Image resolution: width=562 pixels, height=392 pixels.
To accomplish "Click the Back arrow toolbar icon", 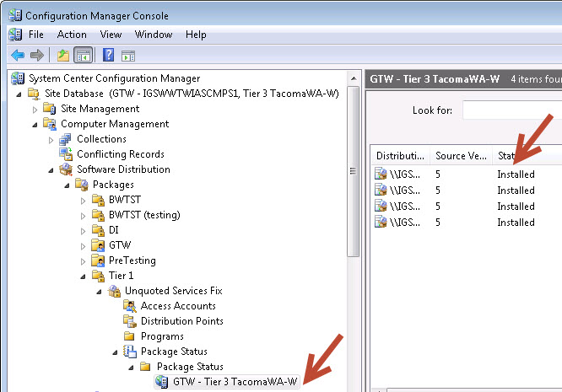I will pyautogui.click(x=18, y=56).
